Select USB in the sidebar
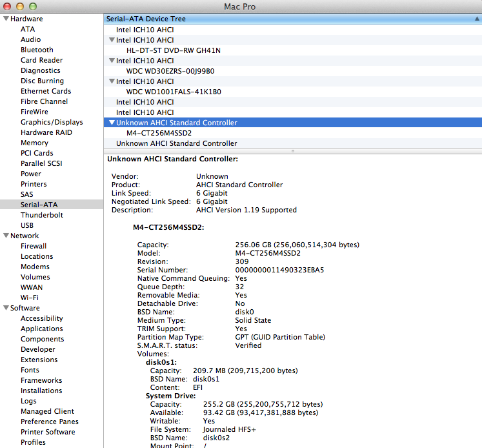 (27, 225)
